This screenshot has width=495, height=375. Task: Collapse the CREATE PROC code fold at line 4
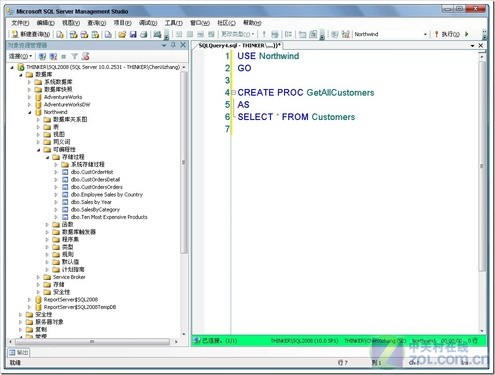(233, 92)
